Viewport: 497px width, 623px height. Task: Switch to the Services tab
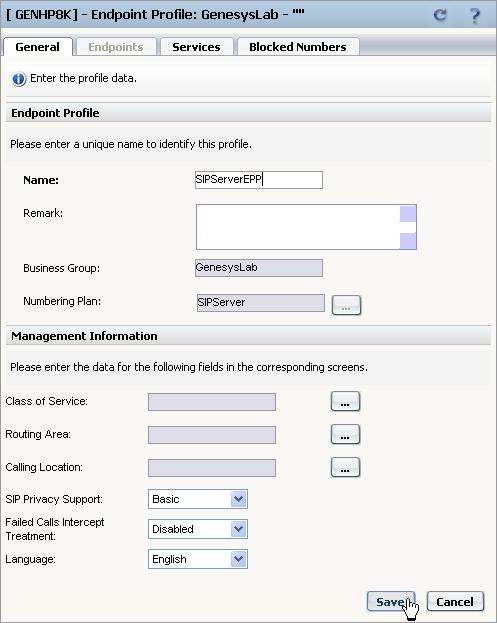(x=196, y=47)
